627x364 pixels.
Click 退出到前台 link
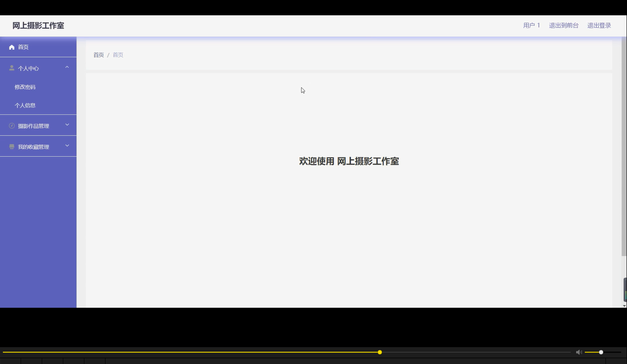(563, 25)
